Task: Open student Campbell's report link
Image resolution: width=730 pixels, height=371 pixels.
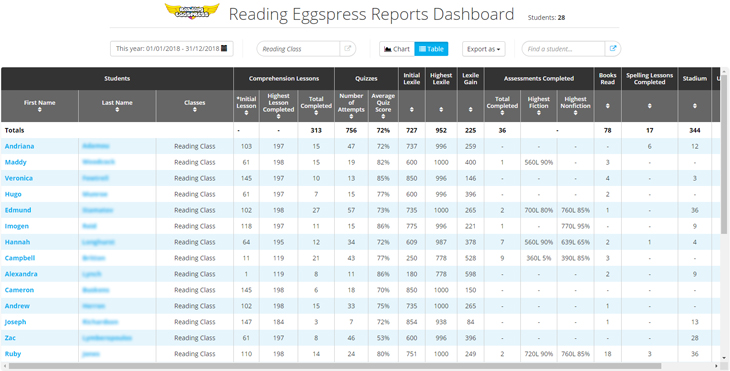Action: [x=20, y=258]
